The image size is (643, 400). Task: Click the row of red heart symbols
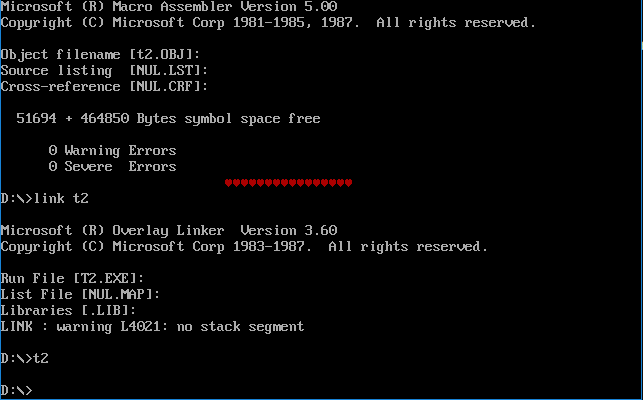tap(288, 183)
